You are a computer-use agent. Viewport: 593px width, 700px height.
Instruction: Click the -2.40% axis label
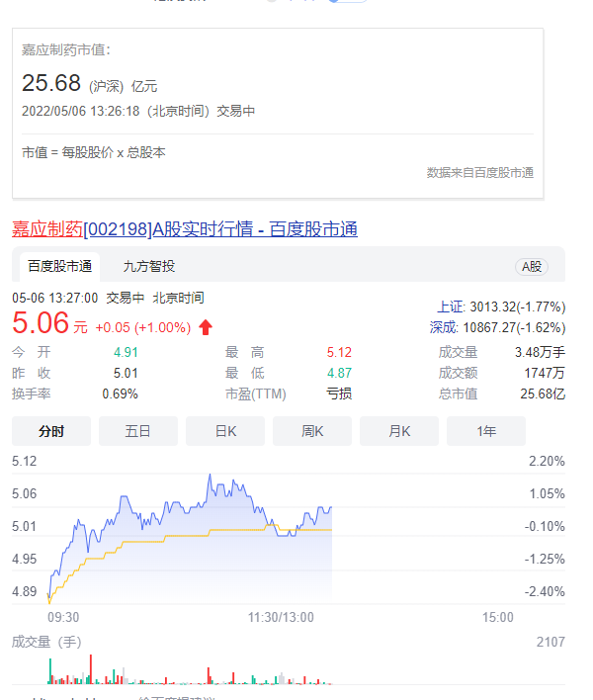point(545,591)
